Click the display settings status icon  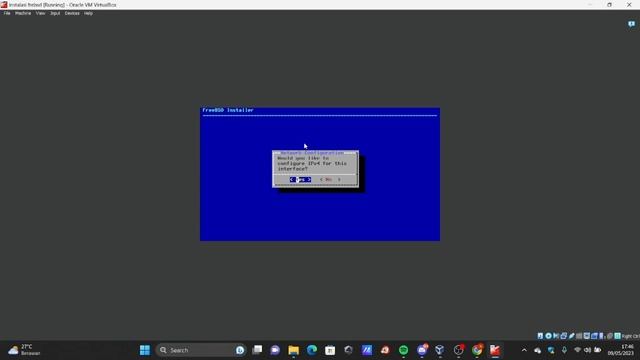point(587,336)
